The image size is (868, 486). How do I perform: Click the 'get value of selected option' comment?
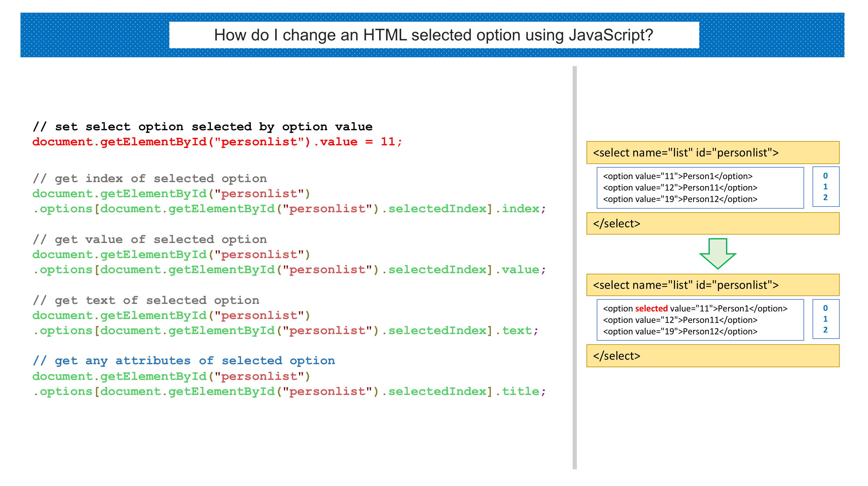coord(150,239)
